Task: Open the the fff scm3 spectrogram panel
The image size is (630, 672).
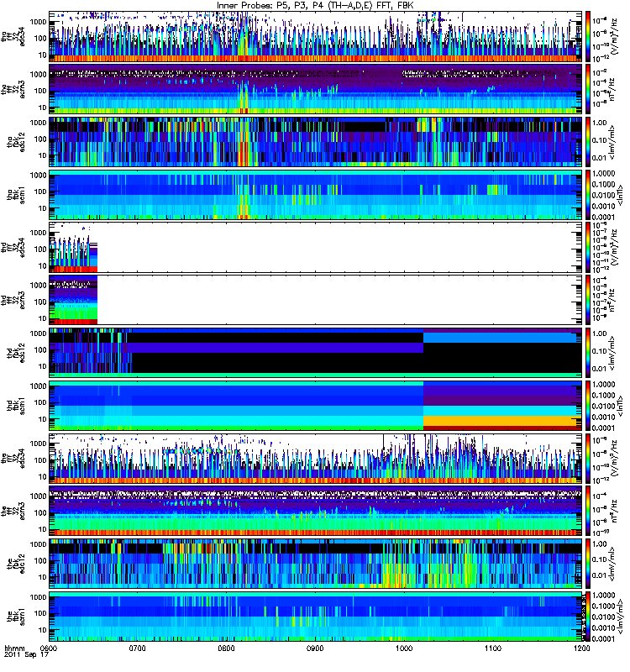Action: [x=315, y=511]
